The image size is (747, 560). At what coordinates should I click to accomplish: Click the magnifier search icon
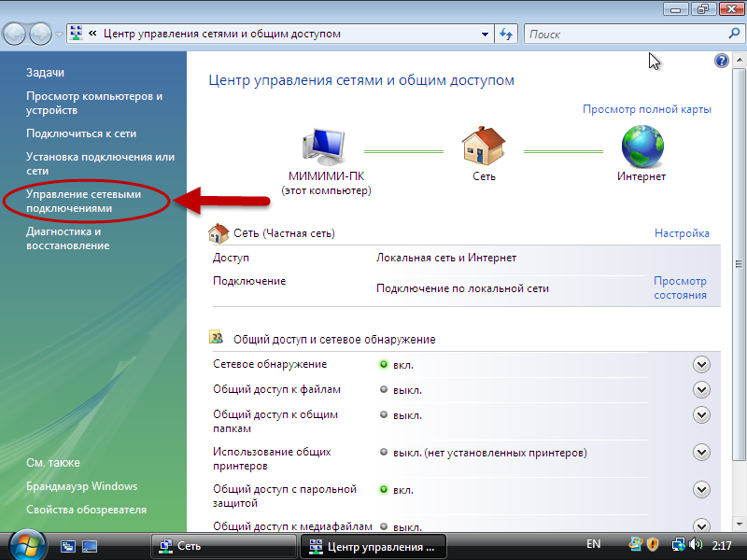click(x=734, y=34)
